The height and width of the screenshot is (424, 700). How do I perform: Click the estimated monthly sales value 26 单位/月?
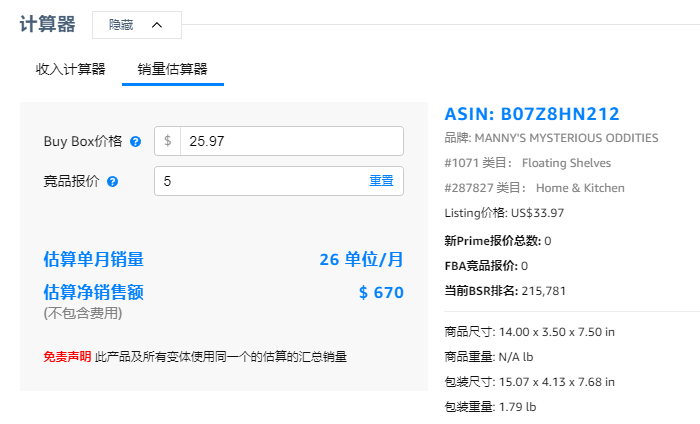[361, 260]
